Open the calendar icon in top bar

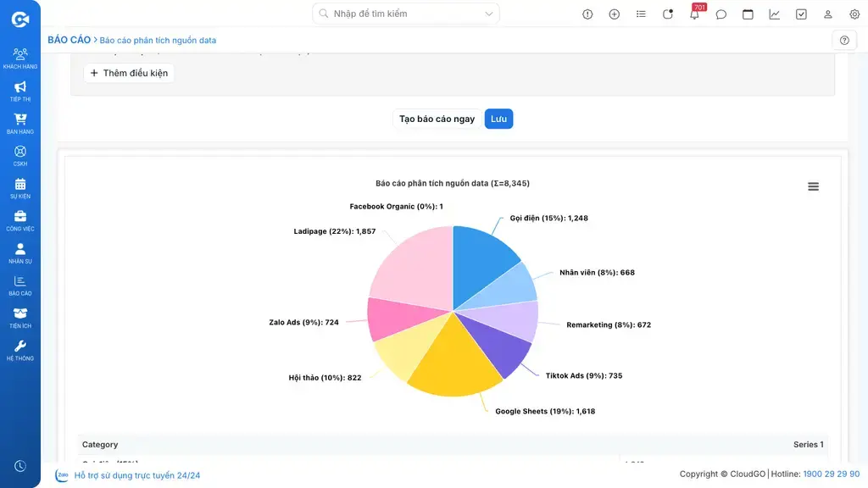pyautogui.click(x=748, y=14)
